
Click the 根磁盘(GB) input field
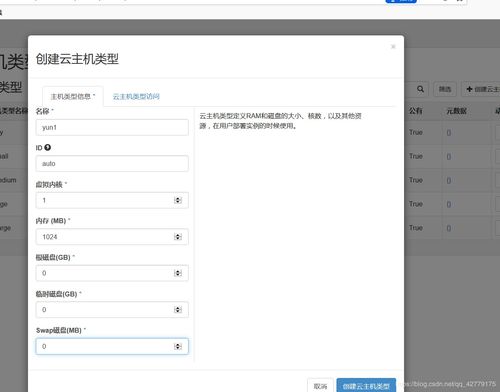[x=112, y=273]
